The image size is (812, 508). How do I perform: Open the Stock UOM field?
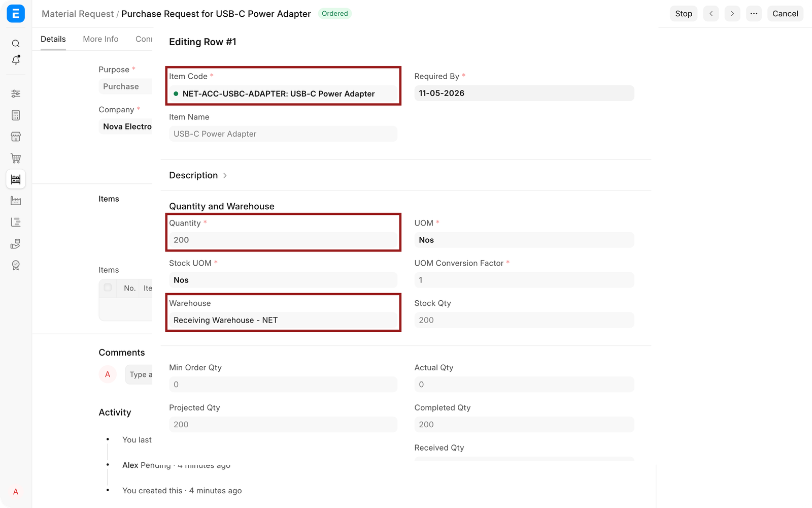(283, 280)
